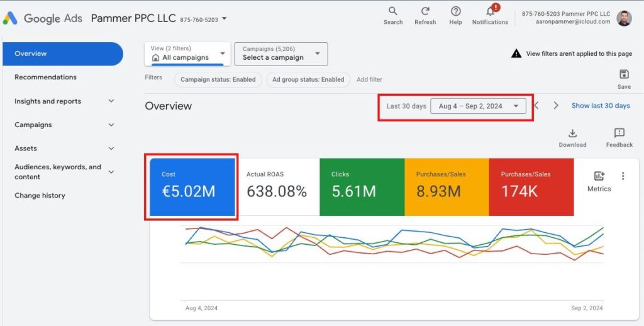Open the three-dot more options menu
644x326 pixels.
[x=623, y=176]
